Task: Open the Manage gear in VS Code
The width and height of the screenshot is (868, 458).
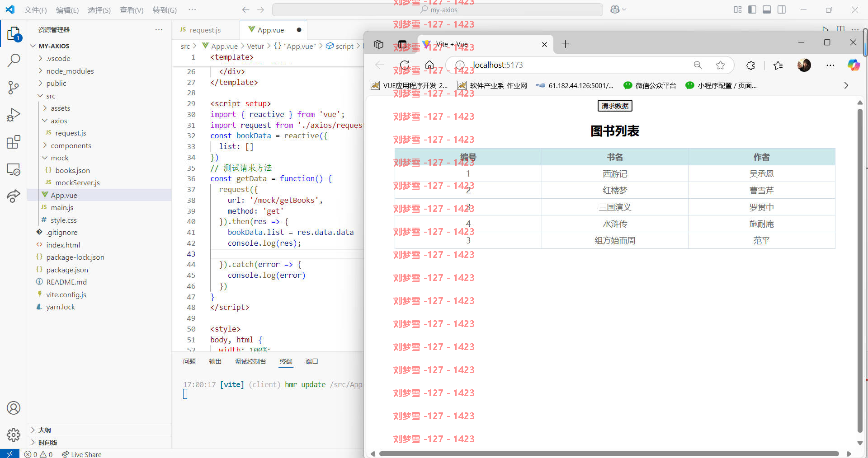Action: tap(14, 435)
